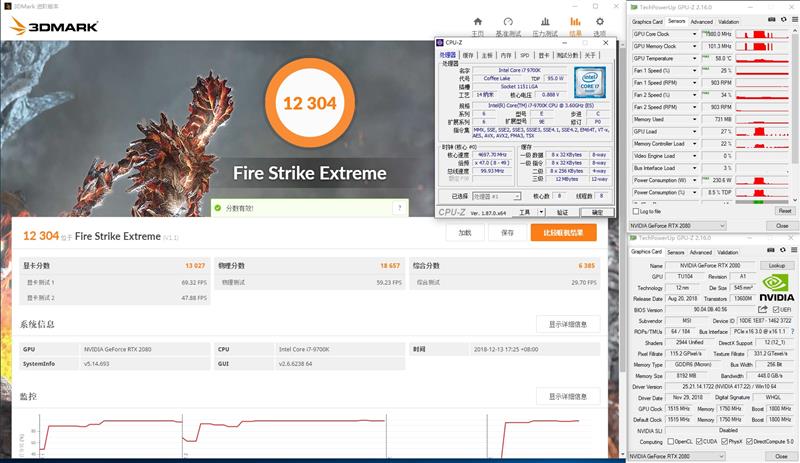Switch to the CPU-Z 内存 tab
800x463 pixels.
[506, 55]
